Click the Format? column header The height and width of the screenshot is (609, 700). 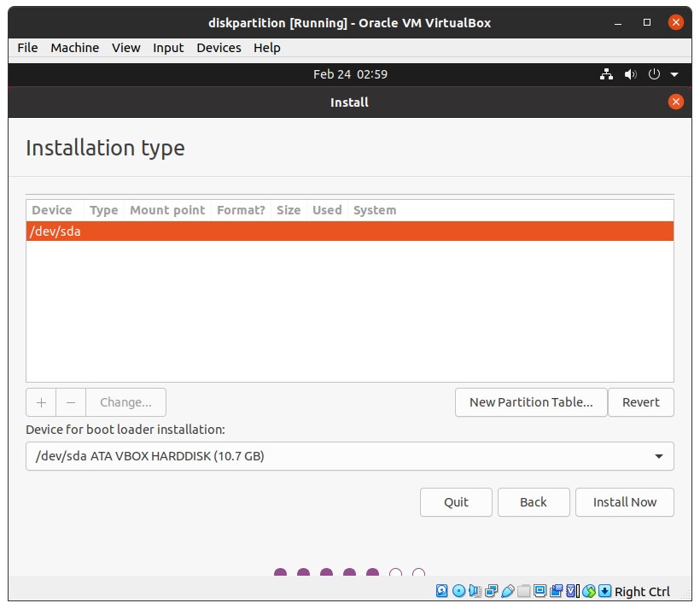pyautogui.click(x=241, y=210)
